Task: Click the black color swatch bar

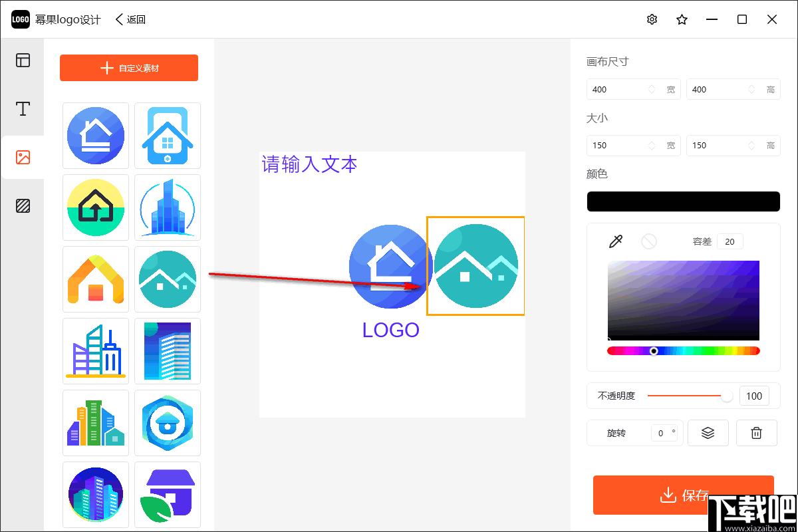Action: coord(684,201)
